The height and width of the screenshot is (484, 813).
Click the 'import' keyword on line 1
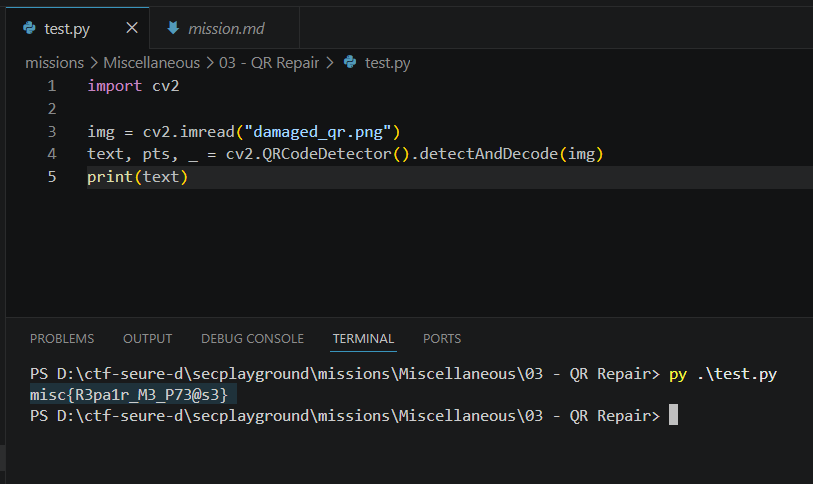tap(115, 86)
